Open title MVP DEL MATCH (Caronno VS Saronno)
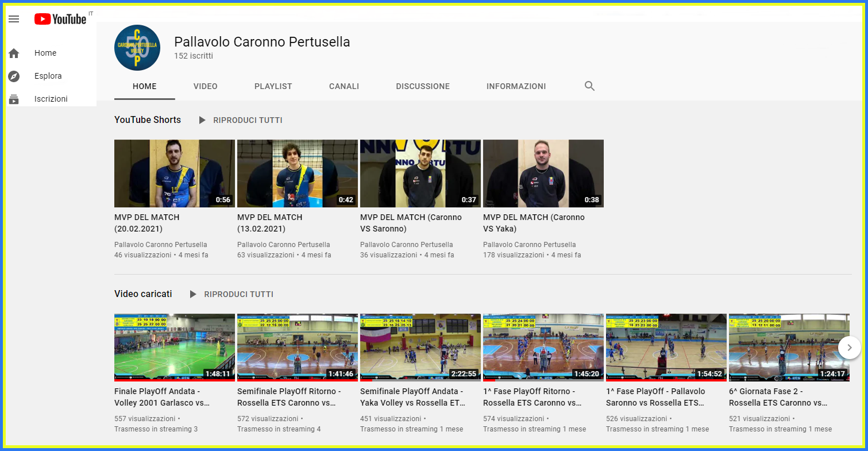The height and width of the screenshot is (451, 868). point(411,223)
